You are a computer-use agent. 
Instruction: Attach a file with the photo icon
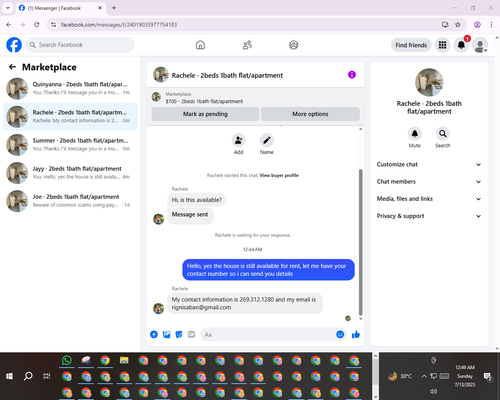click(x=166, y=334)
